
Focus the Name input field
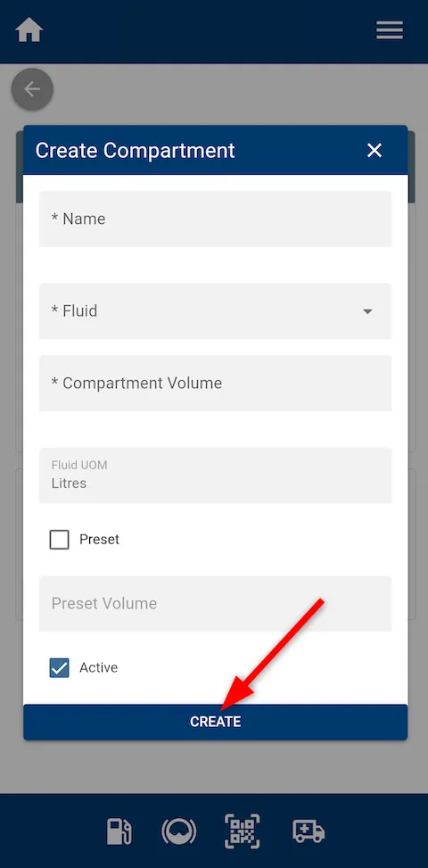click(x=215, y=219)
